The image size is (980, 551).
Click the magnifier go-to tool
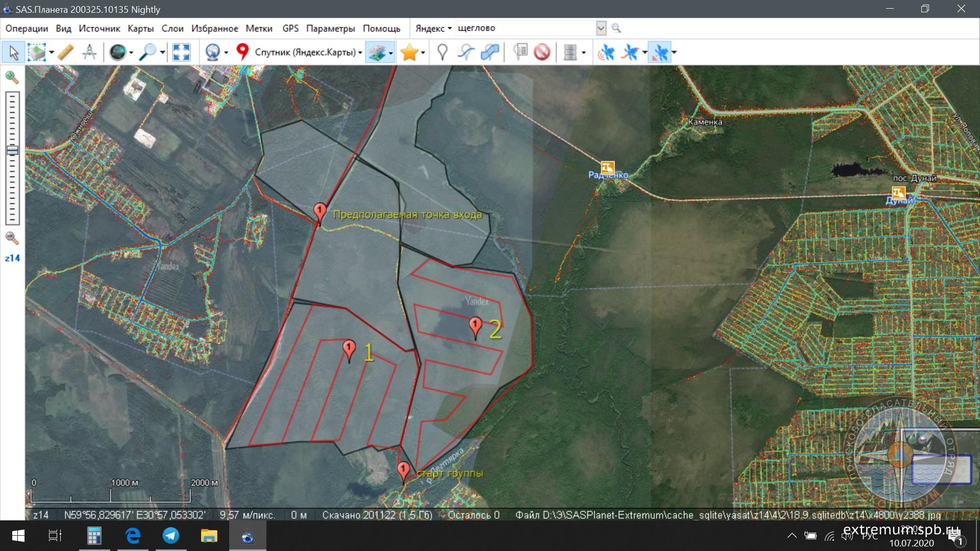pos(148,52)
